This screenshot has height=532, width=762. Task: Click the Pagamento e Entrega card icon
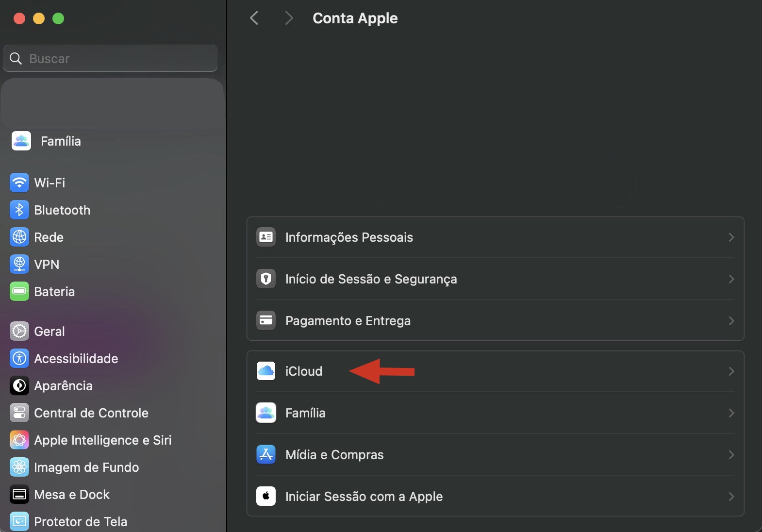[x=266, y=320]
